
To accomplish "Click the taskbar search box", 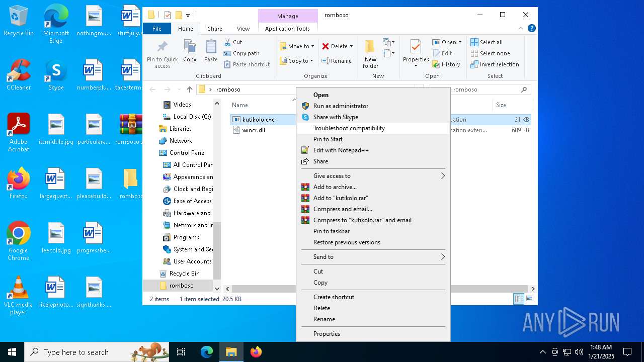I will click(x=97, y=352).
